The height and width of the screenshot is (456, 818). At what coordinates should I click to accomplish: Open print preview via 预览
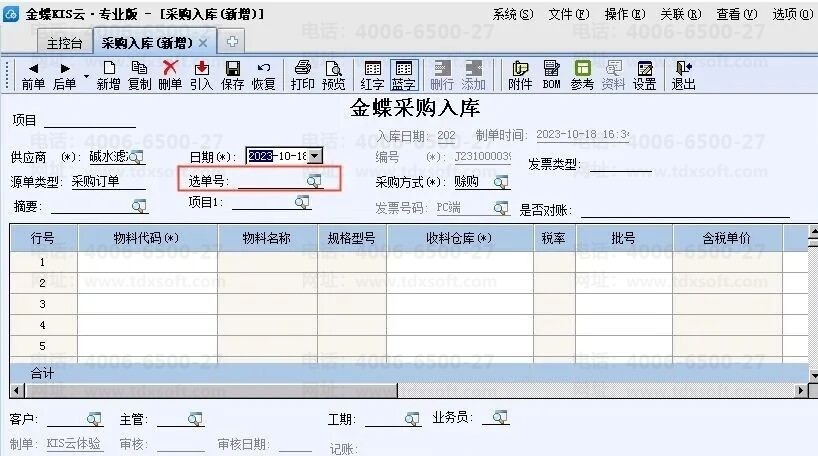coord(333,76)
